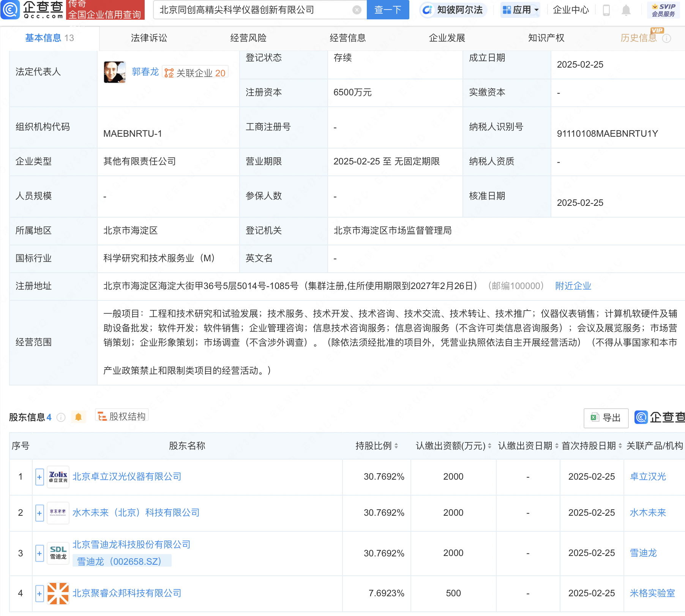Click the 查一下 search button
685x616 pixels.
(x=388, y=10)
